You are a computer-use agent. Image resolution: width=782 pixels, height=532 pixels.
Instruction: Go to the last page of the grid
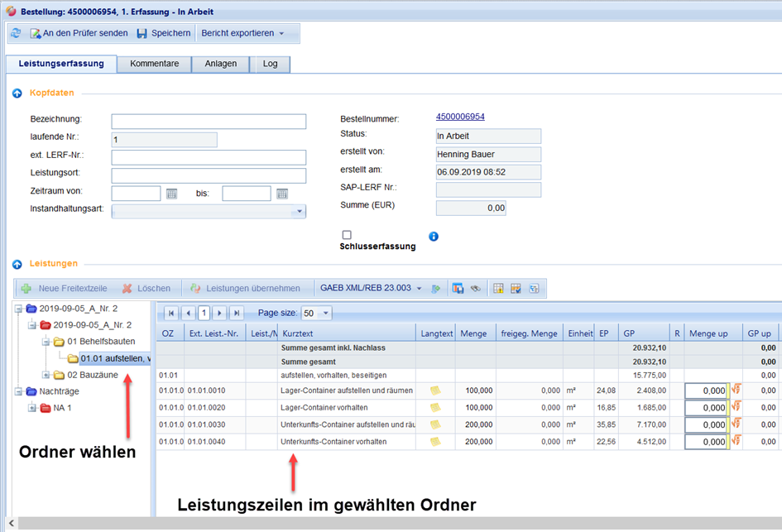pyautogui.click(x=237, y=313)
